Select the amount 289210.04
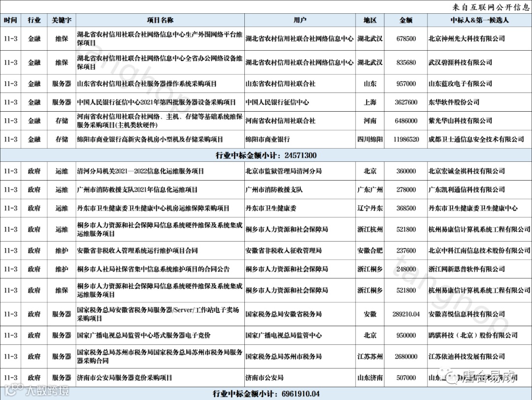The height and width of the screenshot is (400, 532). [406, 314]
